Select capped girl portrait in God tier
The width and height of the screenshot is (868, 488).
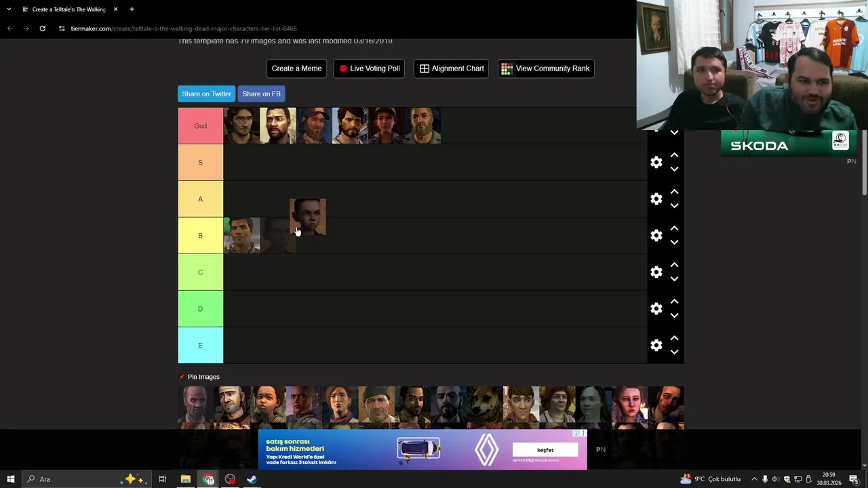(x=387, y=126)
